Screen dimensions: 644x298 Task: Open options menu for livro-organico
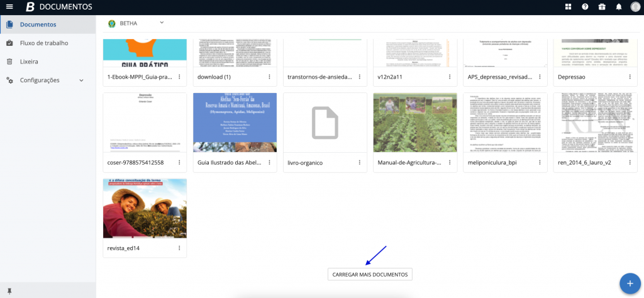tap(360, 163)
